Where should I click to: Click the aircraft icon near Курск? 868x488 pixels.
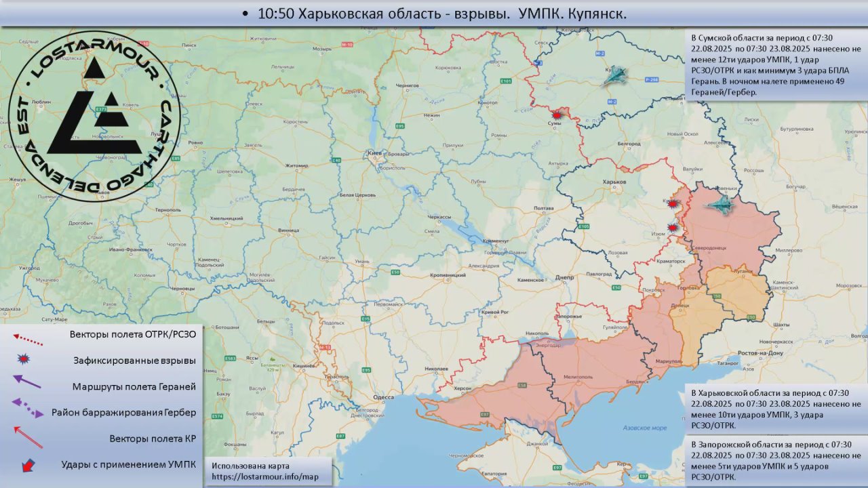click(616, 75)
